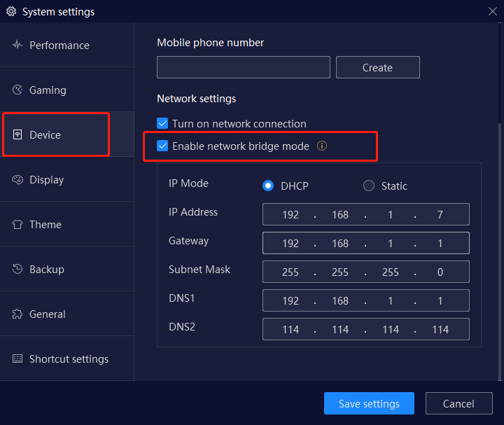Open the Shortcut settings tab
The image size is (504, 425).
pyautogui.click(x=67, y=358)
